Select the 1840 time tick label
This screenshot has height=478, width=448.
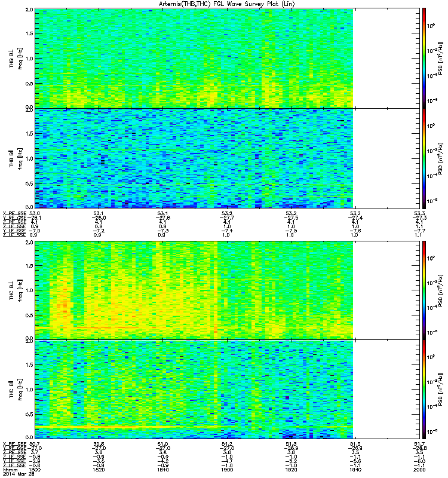[162, 470]
